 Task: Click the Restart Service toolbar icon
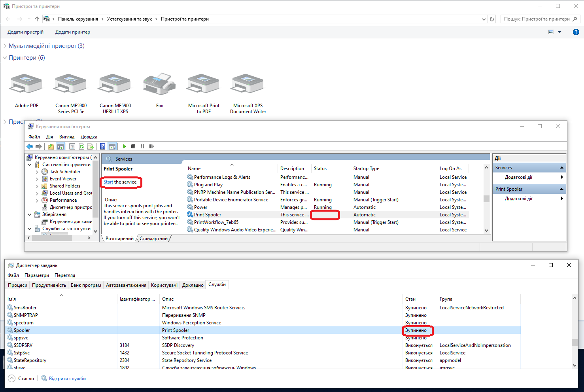(x=151, y=146)
